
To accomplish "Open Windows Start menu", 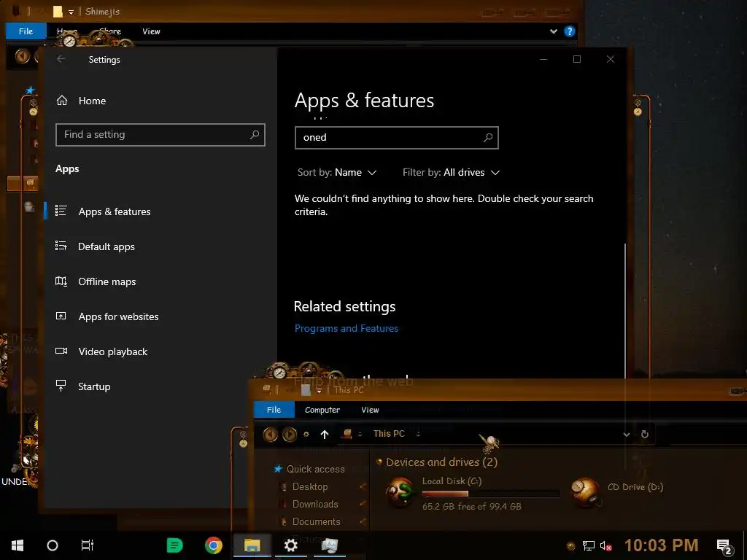I will pyautogui.click(x=18, y=545).
